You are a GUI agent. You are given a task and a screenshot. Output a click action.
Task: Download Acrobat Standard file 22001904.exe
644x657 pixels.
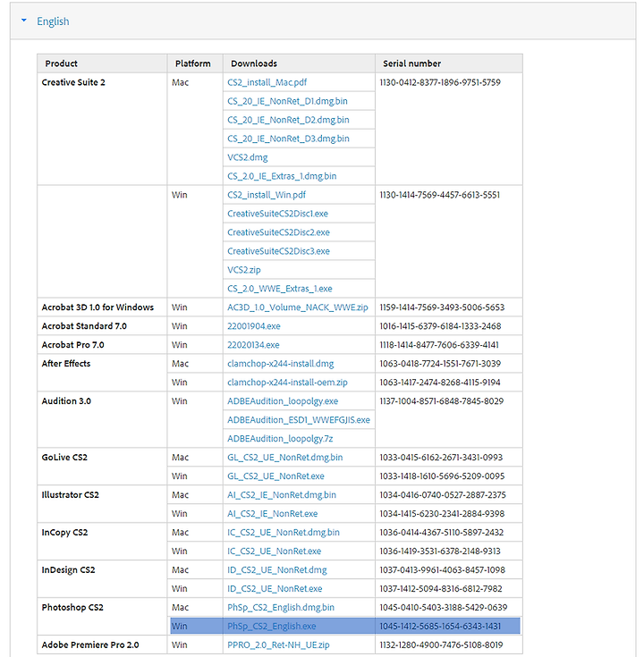point(254,326)
